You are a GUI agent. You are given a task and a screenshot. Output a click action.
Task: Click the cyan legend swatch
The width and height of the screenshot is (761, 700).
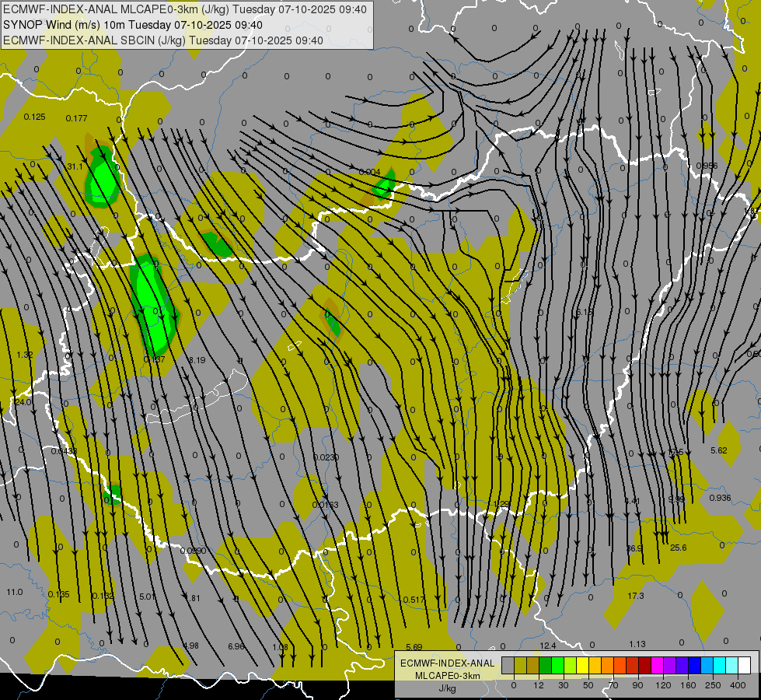pyautogui.click(x=720, y=665)
